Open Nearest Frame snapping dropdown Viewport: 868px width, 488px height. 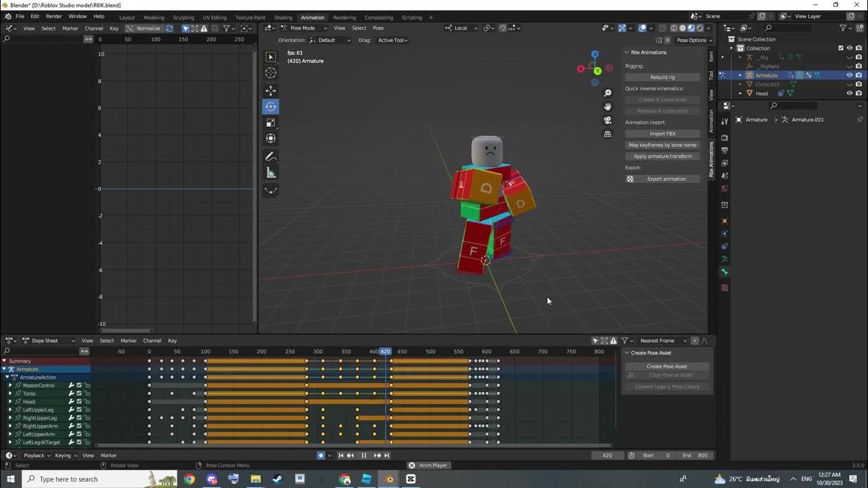[664, 341]
